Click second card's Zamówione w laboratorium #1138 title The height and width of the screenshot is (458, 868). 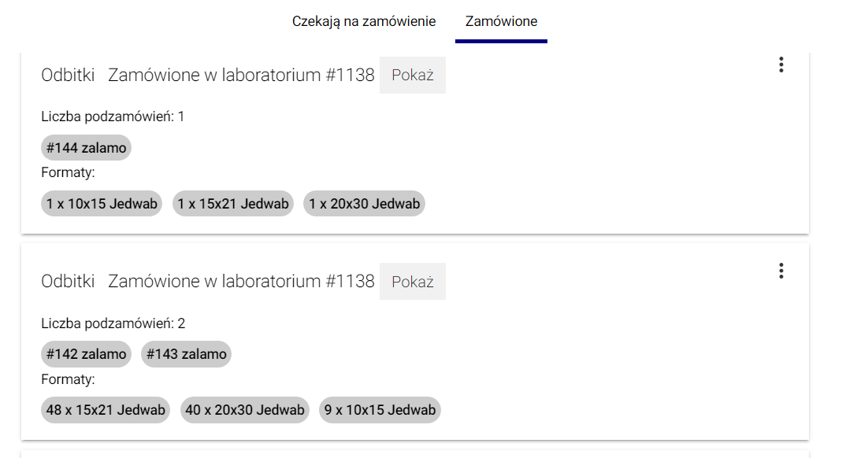241,282
